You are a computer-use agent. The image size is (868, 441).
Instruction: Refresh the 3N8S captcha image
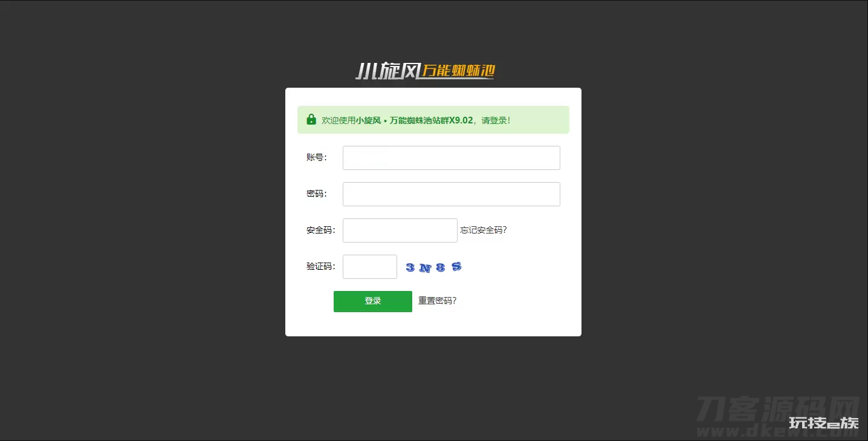click(433, 267)
